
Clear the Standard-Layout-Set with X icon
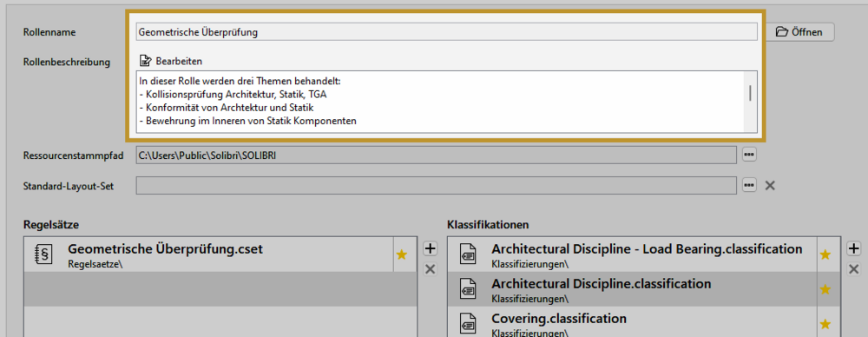point(769,186)
